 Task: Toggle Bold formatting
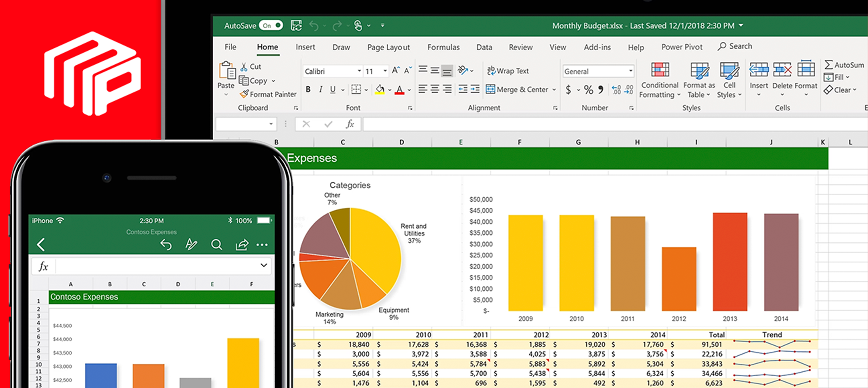click(308, 90)
